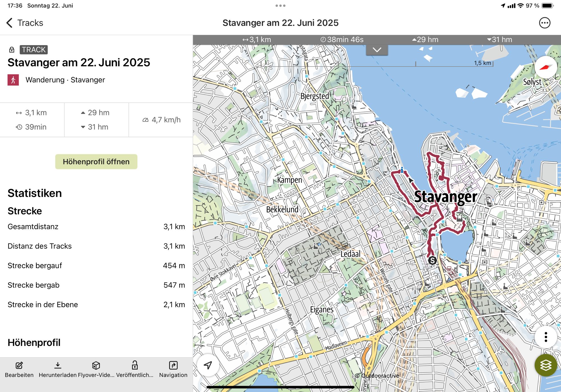Tap the iPad multitasking three dots

pos(280,6)
